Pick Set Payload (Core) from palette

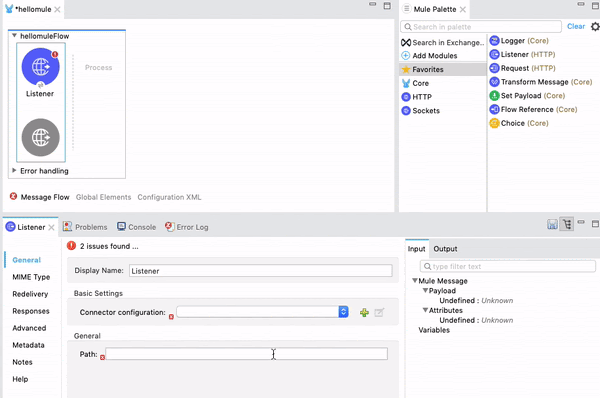tap(527, 96)
